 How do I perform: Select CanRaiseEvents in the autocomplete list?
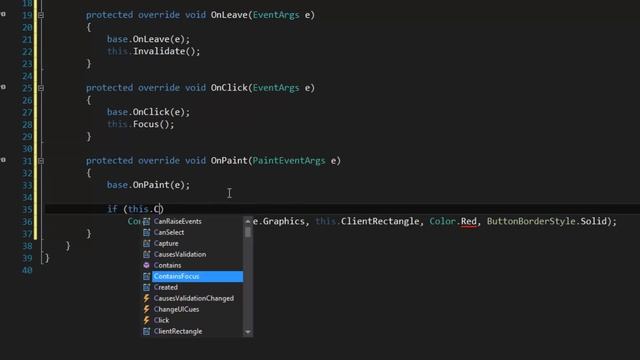pyautogui.click(x=178, y=221)
